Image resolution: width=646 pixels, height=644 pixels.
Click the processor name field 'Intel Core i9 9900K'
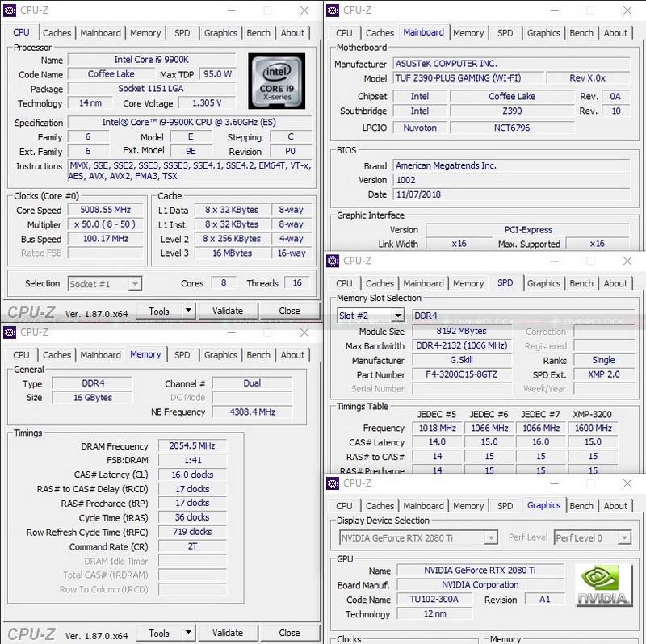coord(152,60)
